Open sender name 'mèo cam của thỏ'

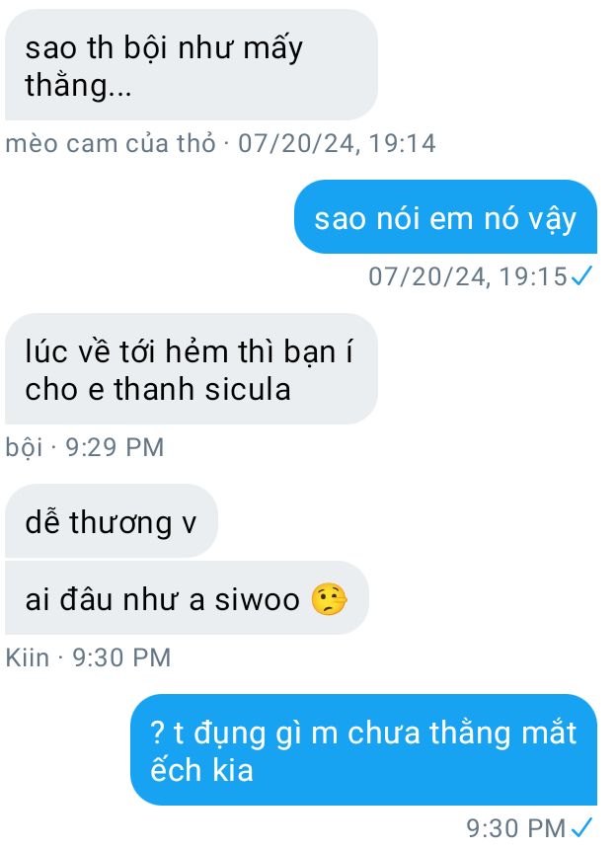tap(111, 143)
